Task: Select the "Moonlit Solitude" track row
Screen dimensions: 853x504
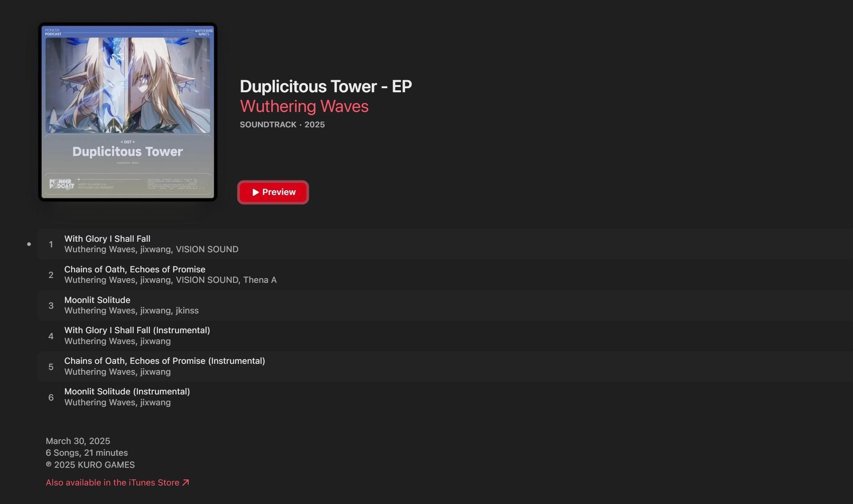Action: coord(445,306)
